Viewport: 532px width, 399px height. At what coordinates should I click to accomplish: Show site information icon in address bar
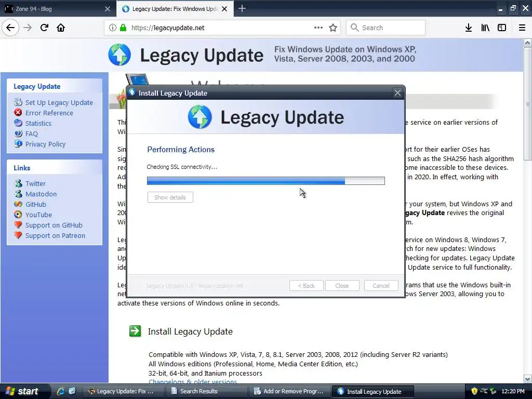click(113, 28)
